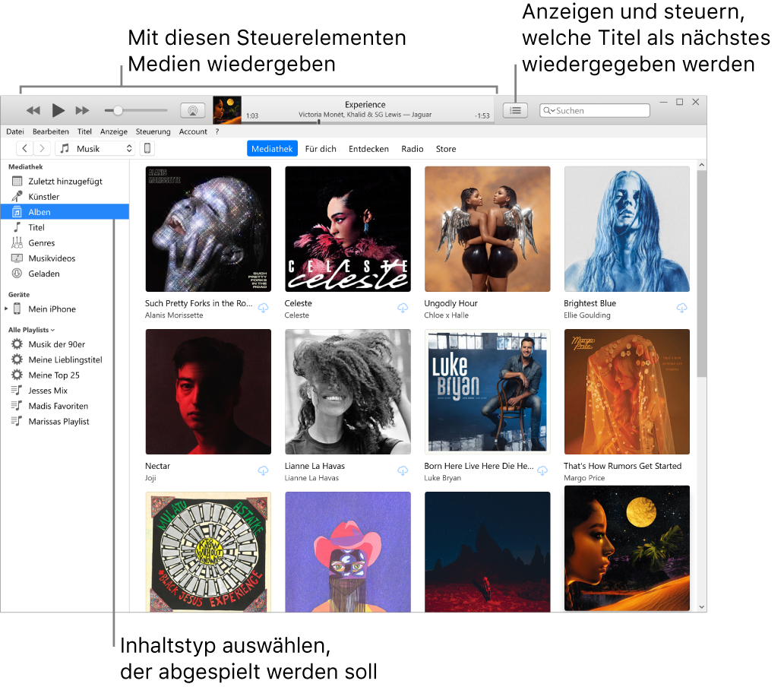Click the scroll down arrow

[701, 606]
